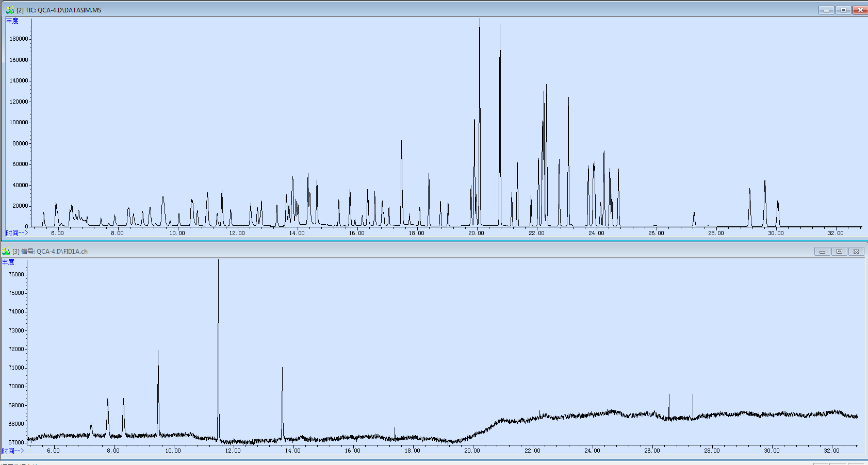Click the 丰度 axis label in FID plot
Screen dimensions: 868x465
click(x=8, y=262)
